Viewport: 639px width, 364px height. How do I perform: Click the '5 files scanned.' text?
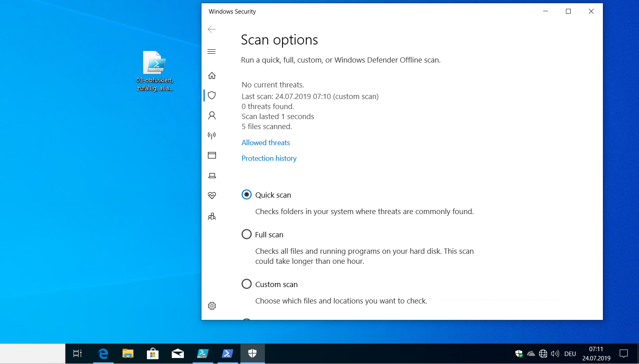pos(267,127)
